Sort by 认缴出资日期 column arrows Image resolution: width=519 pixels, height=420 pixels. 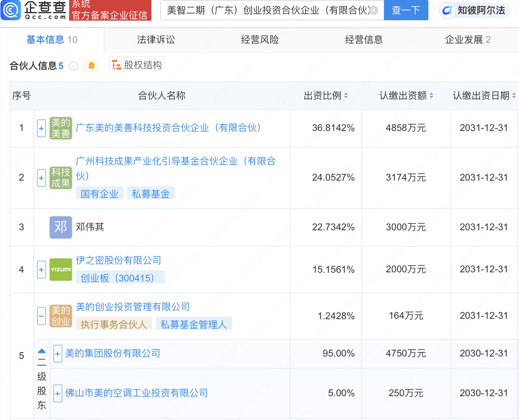514,96
